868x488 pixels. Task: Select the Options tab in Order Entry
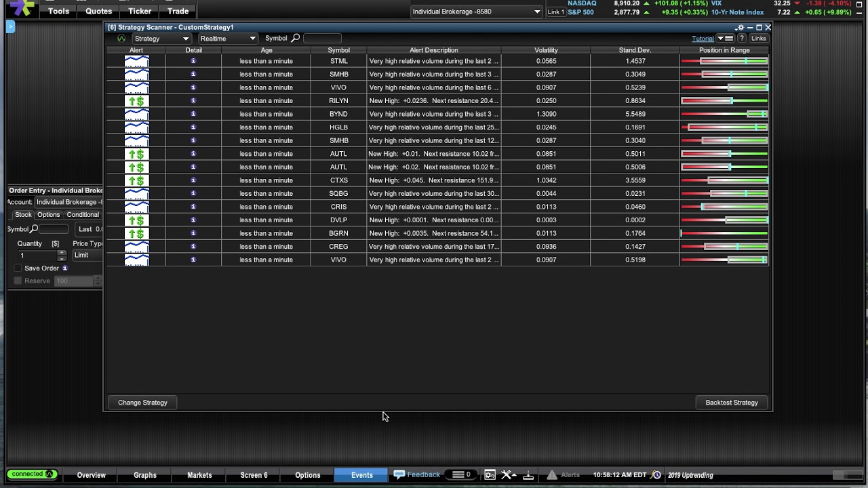click(x=48, y=215)
